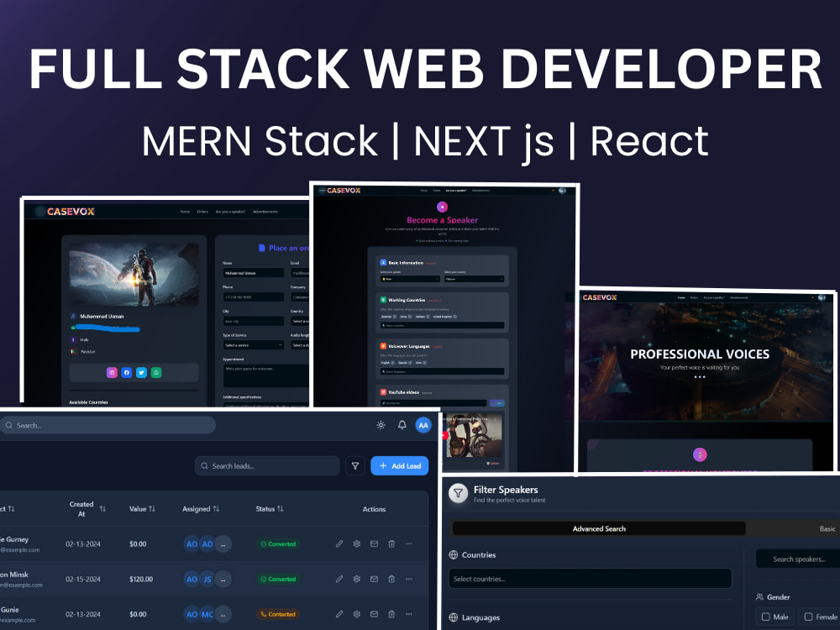Open the WhatsApp icon on Muhammad Usman's profile
Screen dimensions: 840x630
(156, 372)
